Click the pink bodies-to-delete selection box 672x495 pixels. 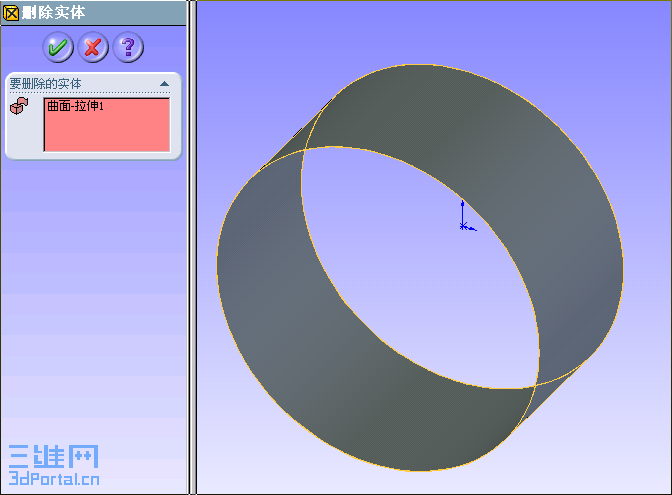click(x=107, y=125)
